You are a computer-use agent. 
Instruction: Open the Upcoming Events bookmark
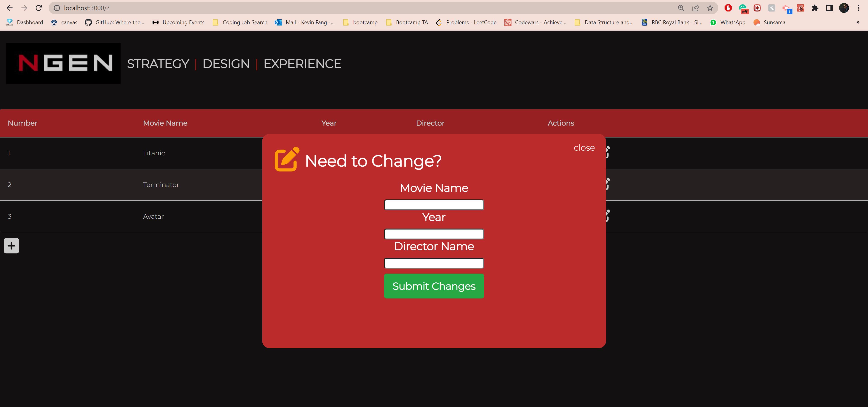[178, 22]
